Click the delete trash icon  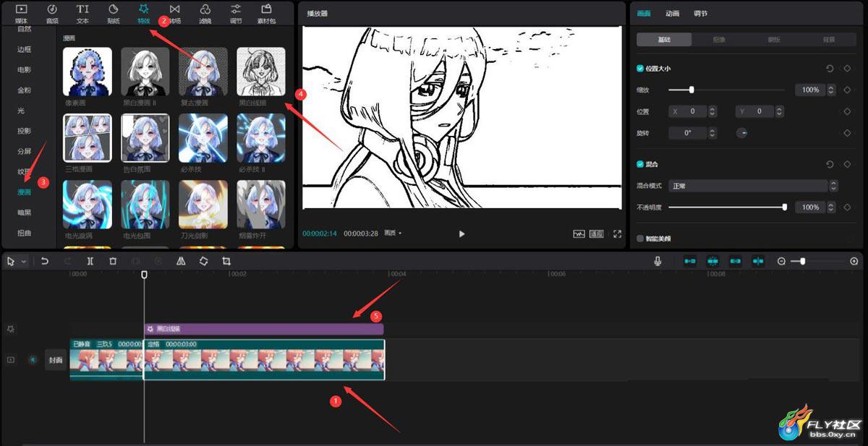[x=113, y=261]
